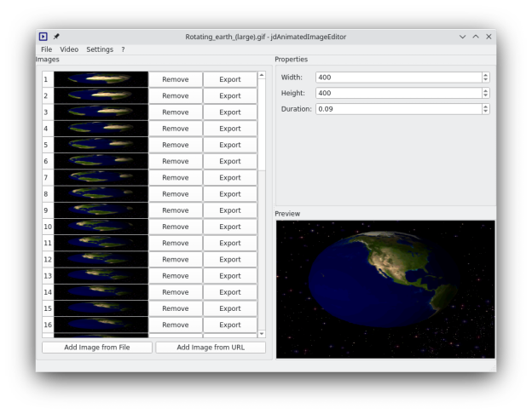The image size is (532, 414).
Task: Increase Width with the up stepper arrow
Action: (486, 75)
